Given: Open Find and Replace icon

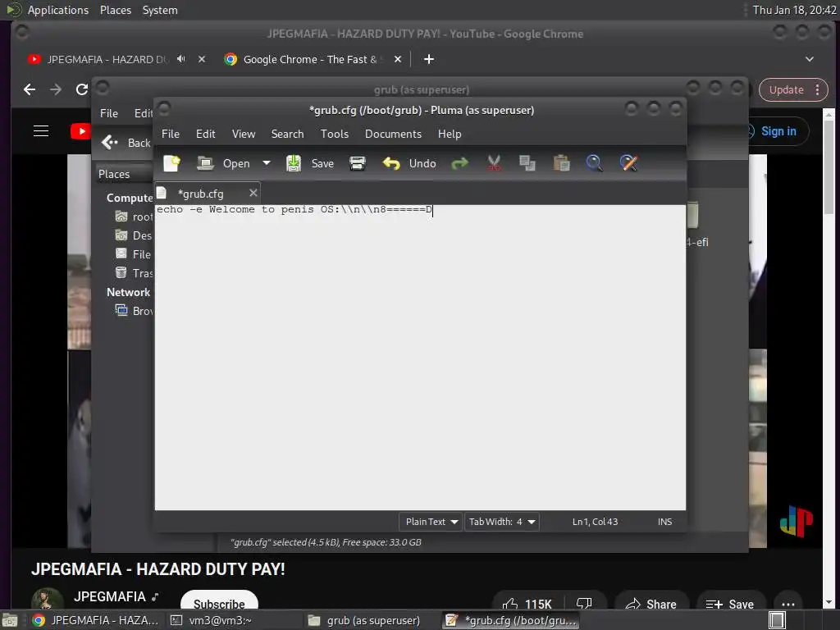Looking at the screenshot, I should click(628, 163).
